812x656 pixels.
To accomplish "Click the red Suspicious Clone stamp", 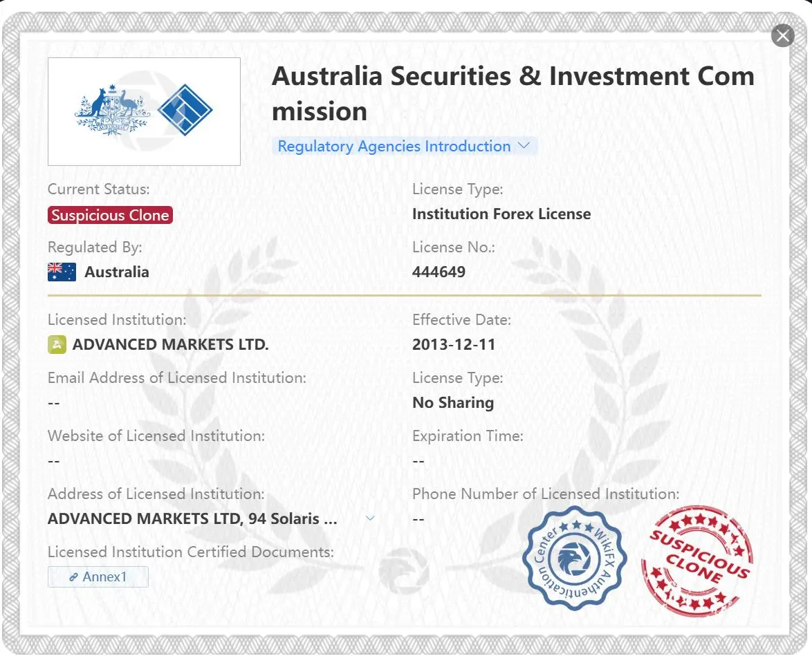I will [697, 561].
